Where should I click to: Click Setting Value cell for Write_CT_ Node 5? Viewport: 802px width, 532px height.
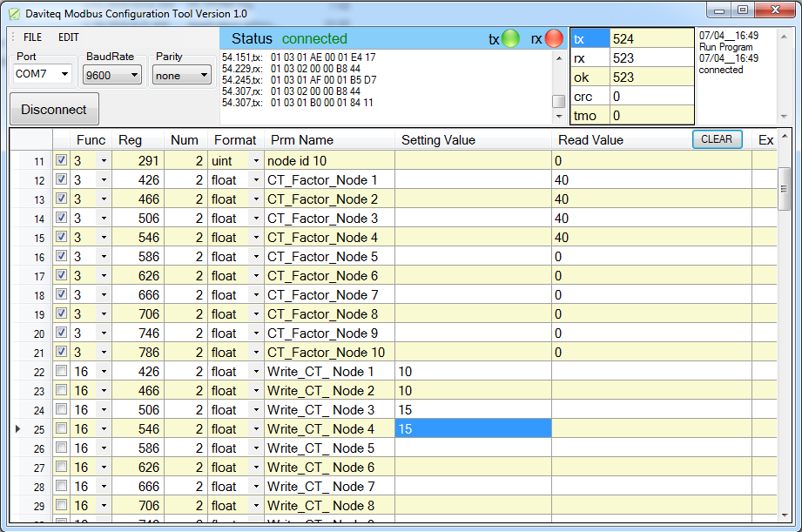(x=473, y=448)
